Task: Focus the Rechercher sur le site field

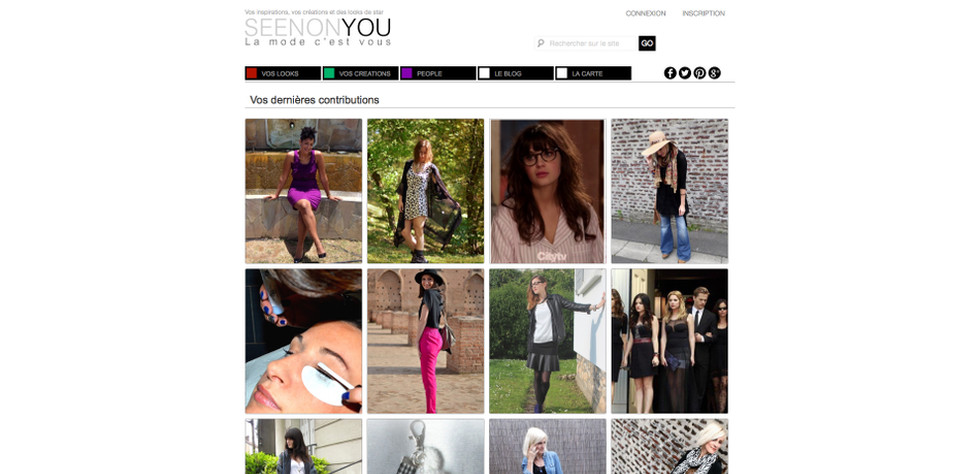Action: [592, 43]
